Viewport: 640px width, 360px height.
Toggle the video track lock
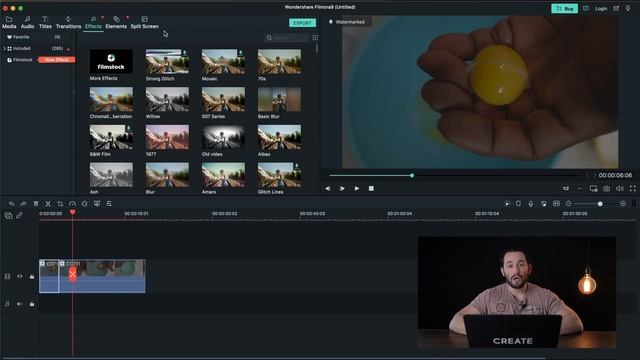click(x=32, y=276)
